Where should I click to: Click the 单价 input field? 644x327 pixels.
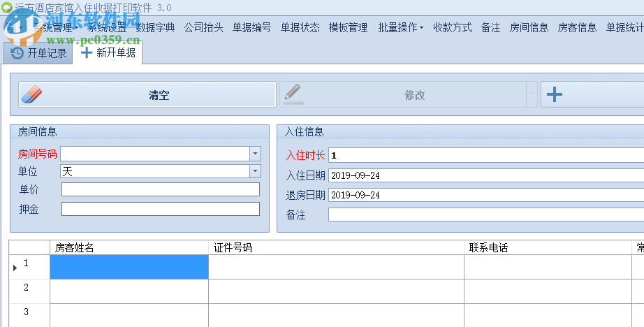tap(161, 189)
